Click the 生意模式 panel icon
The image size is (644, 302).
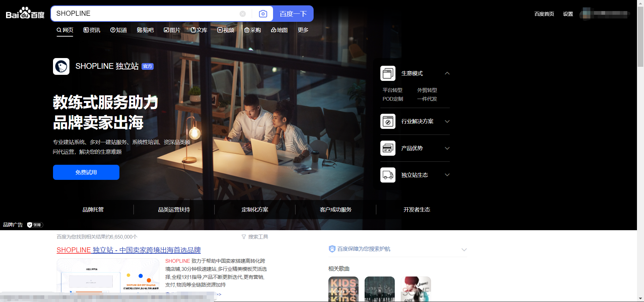coord(388,73)
